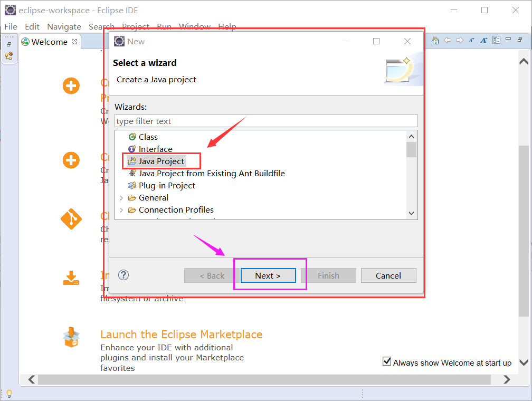Open the Package Explorer icon in sidebar
Image resolution: width=532 pixels, height=401 pixels.
tap(9, 55)
